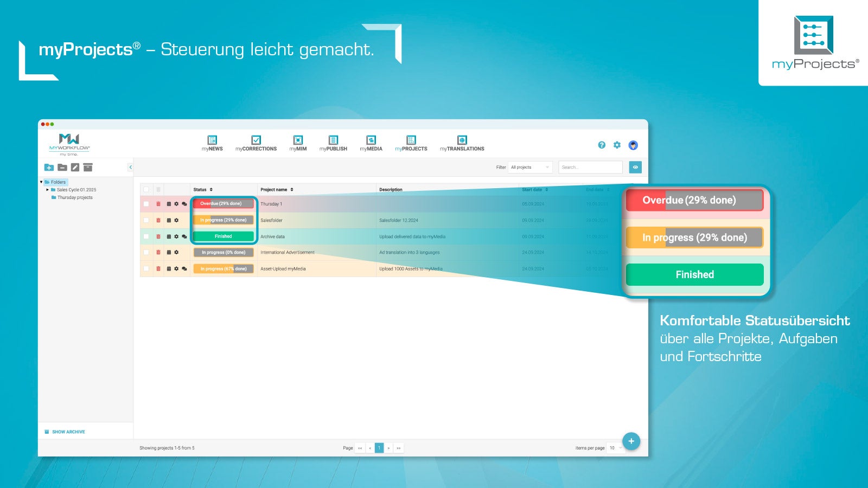Expand the Sales Cycle 01.2025 folder
The height and width of the screenshot is (488, 868).
(48, 190)
